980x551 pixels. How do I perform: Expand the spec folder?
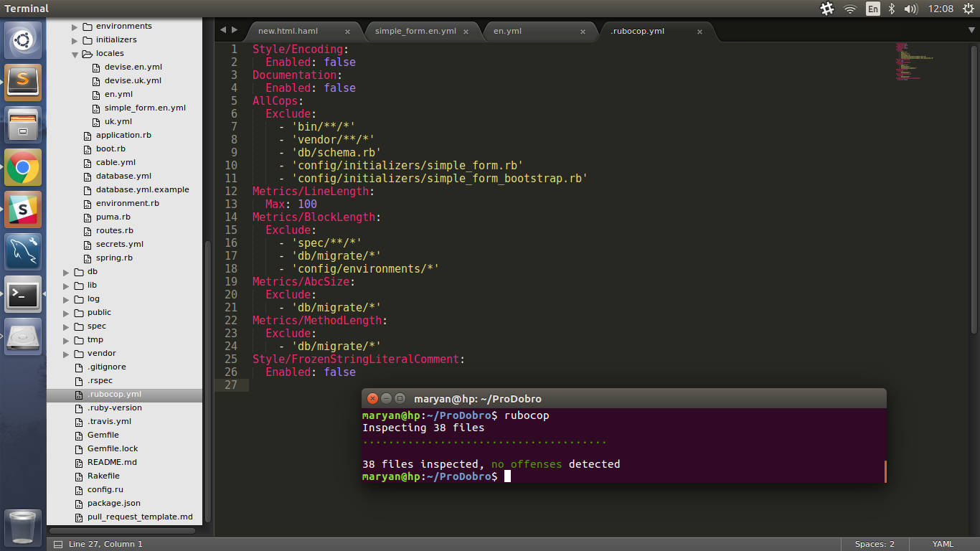tap(66, 326)
